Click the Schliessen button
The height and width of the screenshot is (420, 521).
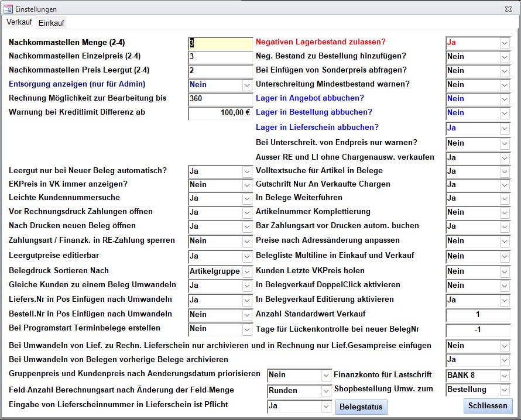pyautogui.click(x=488, y=407)
